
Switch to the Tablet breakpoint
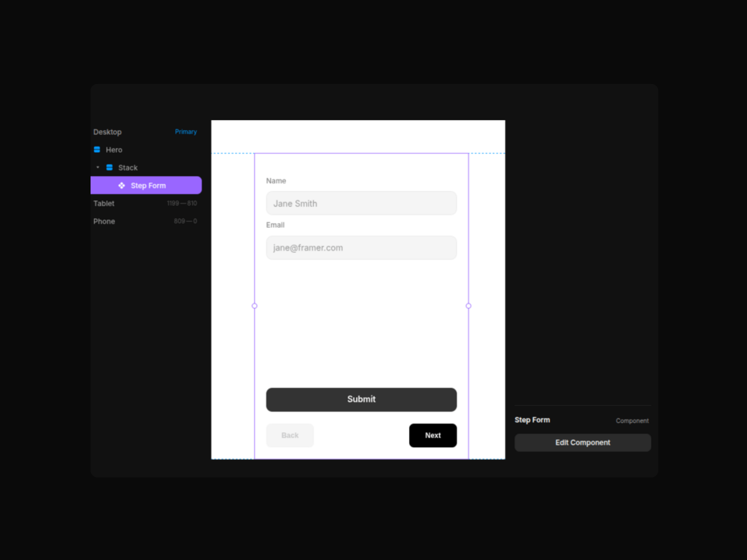104,203
